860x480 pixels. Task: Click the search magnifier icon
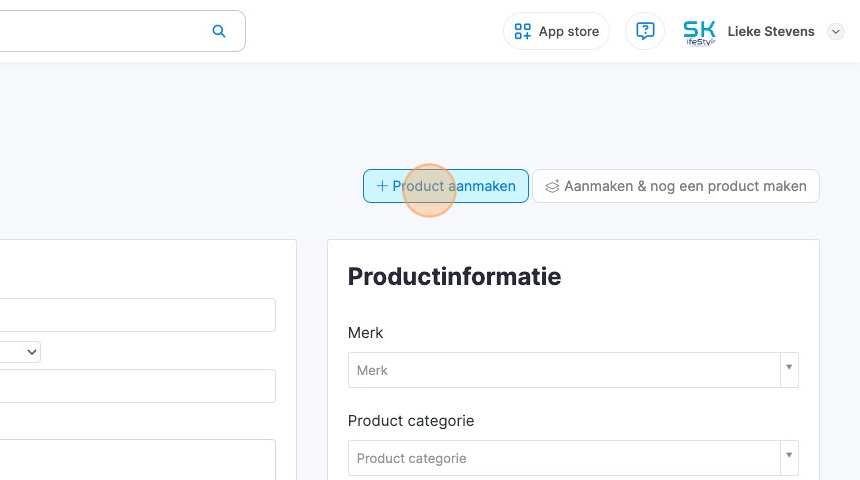pyautogui.click(x=219, y=32)
